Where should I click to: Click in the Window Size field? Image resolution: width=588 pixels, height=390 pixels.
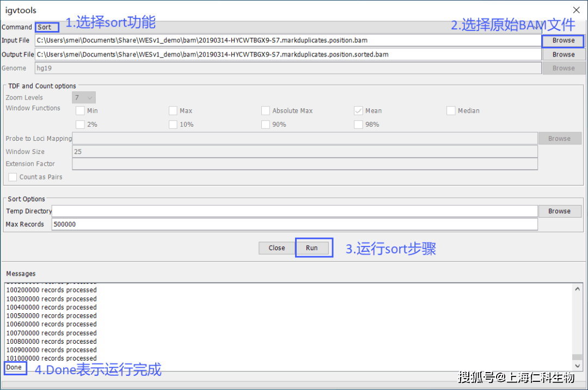pos(305,151)
